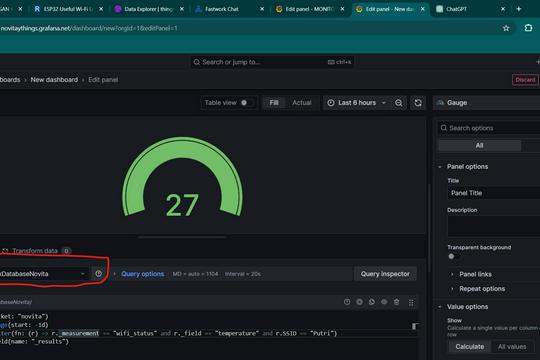Show query help for the query row
The width and height of the screenshot is (540, 360).
(347, 302)
